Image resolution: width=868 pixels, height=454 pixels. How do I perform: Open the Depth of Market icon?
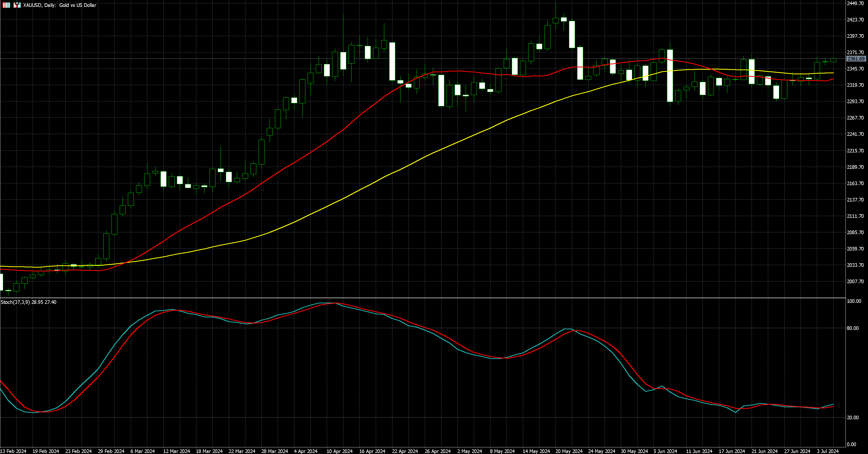pos(6,5)
